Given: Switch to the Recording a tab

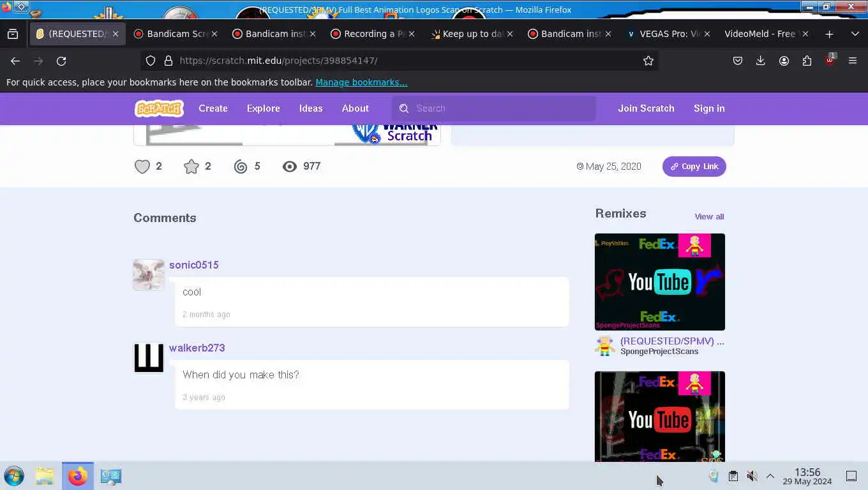Looking at the screenshot, I should pos(373,34).
